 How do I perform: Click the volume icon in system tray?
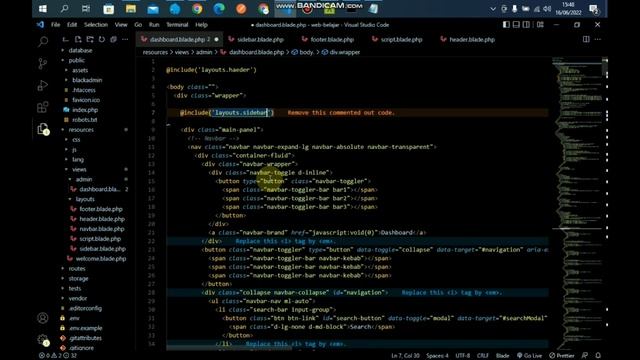pyautogui.click(x=547, y=9)
